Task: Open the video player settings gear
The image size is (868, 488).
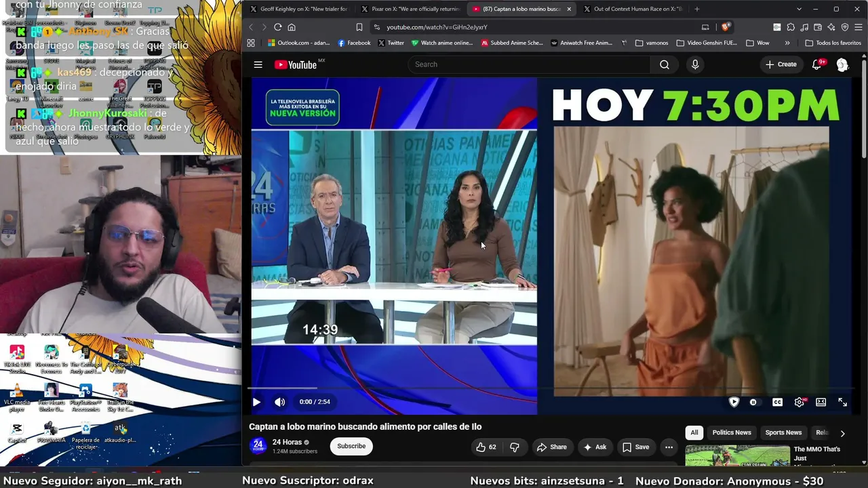Action: [800, 402]
